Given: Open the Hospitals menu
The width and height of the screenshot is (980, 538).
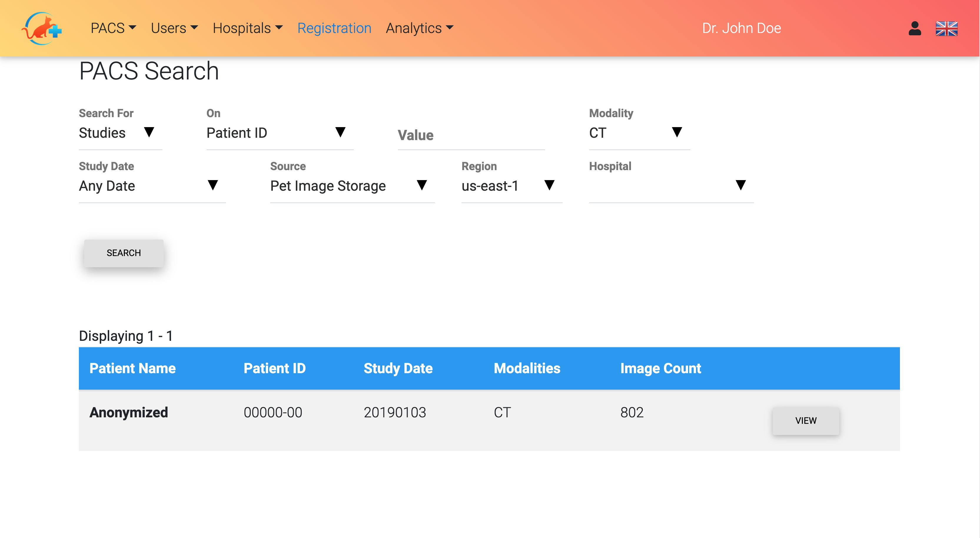Looking at the screenshot, I should tap(248, 28).
